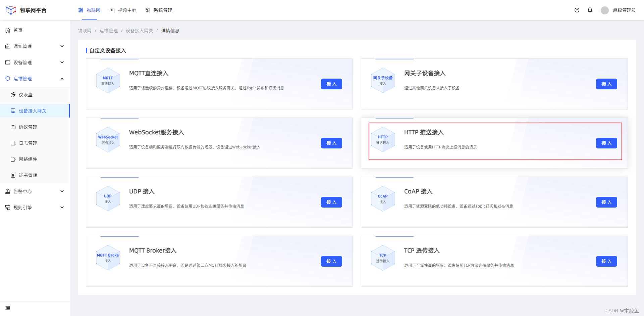Click the 网络组件 puzzle icon
The width and height of the screenshot is (644, 316).
13,159
